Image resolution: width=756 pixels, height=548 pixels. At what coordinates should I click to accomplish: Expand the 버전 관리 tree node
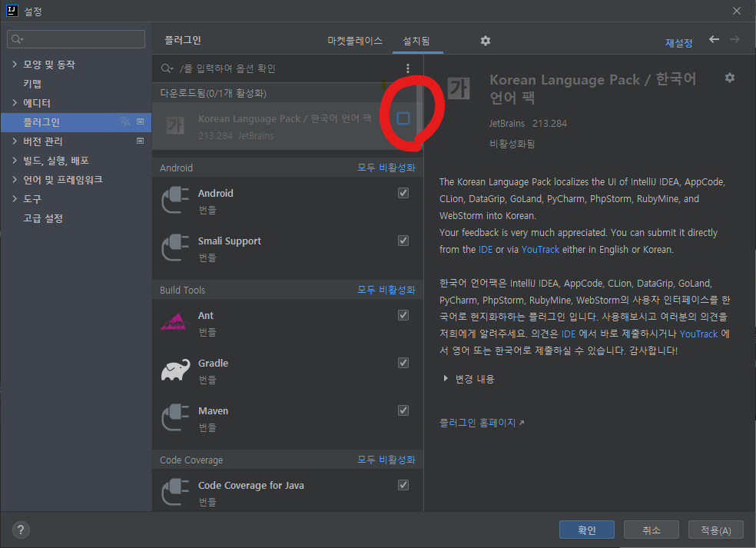(15, 141)
